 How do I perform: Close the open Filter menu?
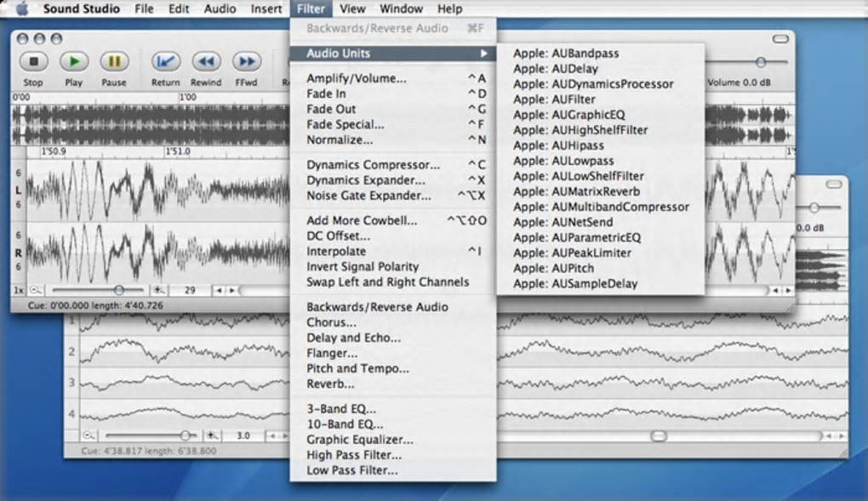[311, 9]
